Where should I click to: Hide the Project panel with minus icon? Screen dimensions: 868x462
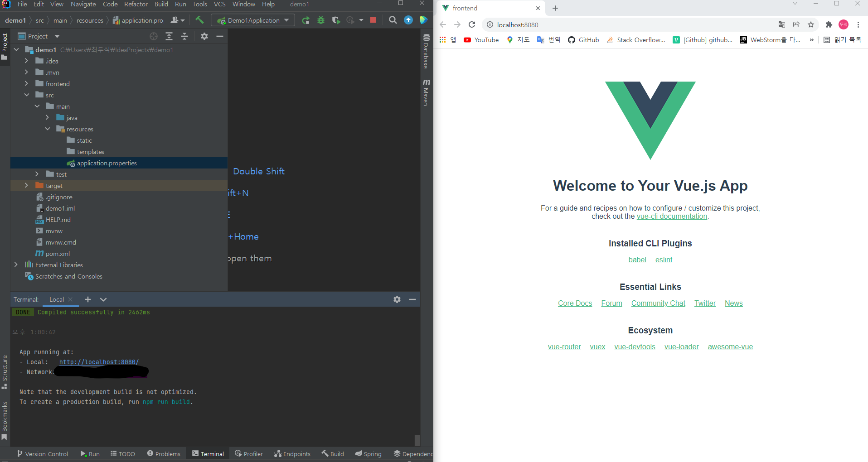(220, 36)
